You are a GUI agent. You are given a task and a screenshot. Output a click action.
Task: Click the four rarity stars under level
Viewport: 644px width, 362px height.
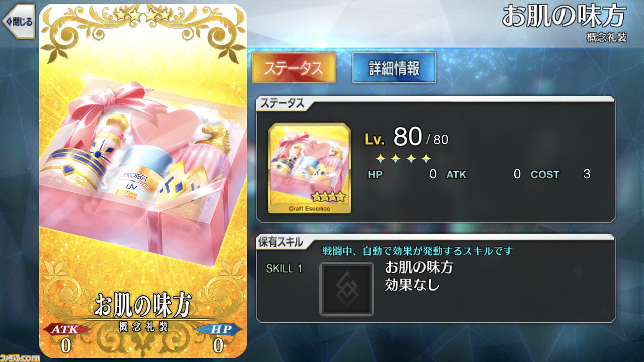404,159
